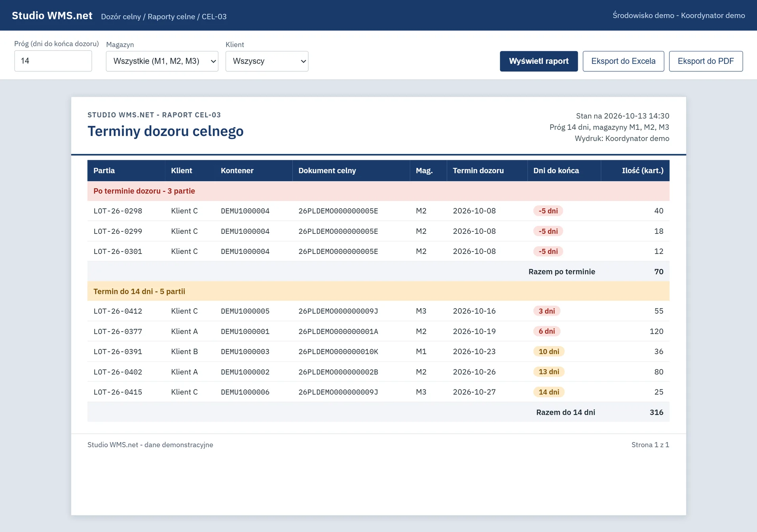Click the Wyświetl raport button

(539, 61)
